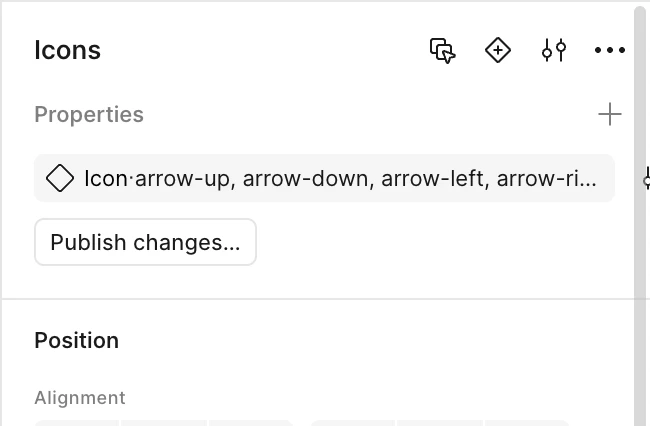Click the Icons component set title
This screenshot has height=426, width=650.
(x=68, y=51)
